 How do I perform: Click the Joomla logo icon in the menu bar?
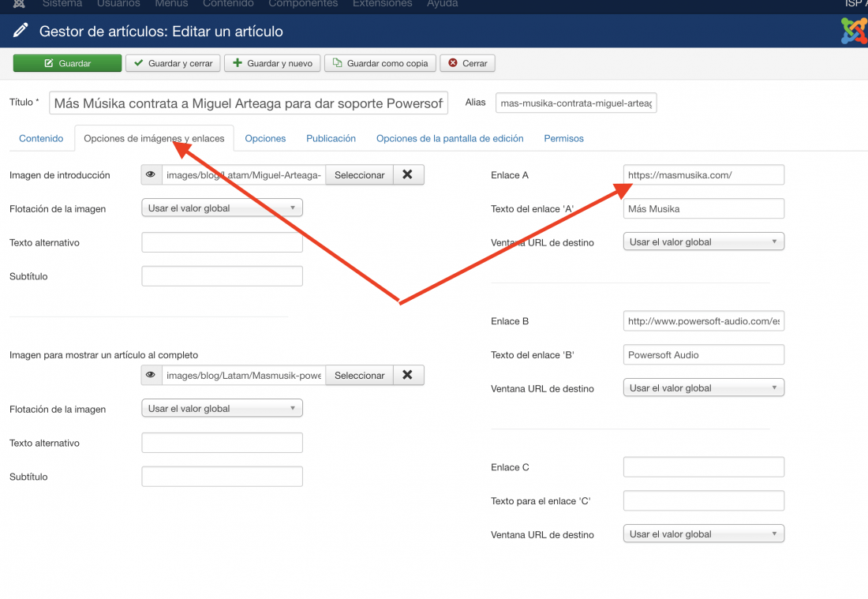[x=19, y=3]
